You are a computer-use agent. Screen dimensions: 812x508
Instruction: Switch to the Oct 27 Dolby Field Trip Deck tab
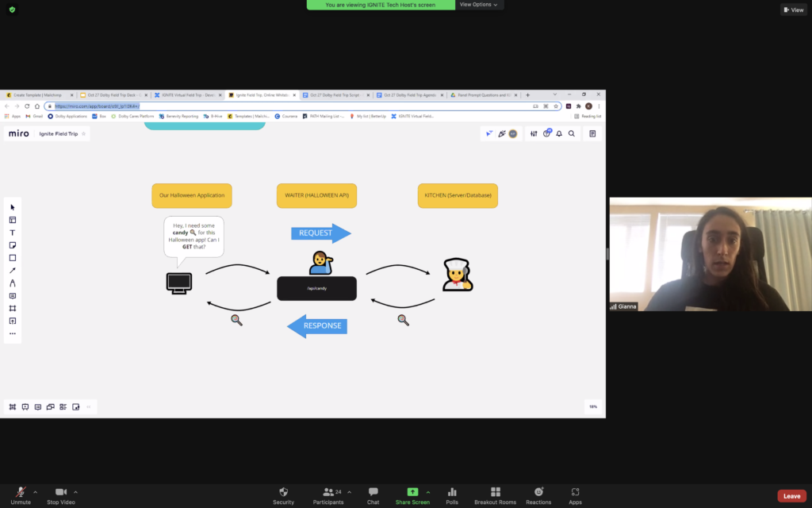coord(114,95)
